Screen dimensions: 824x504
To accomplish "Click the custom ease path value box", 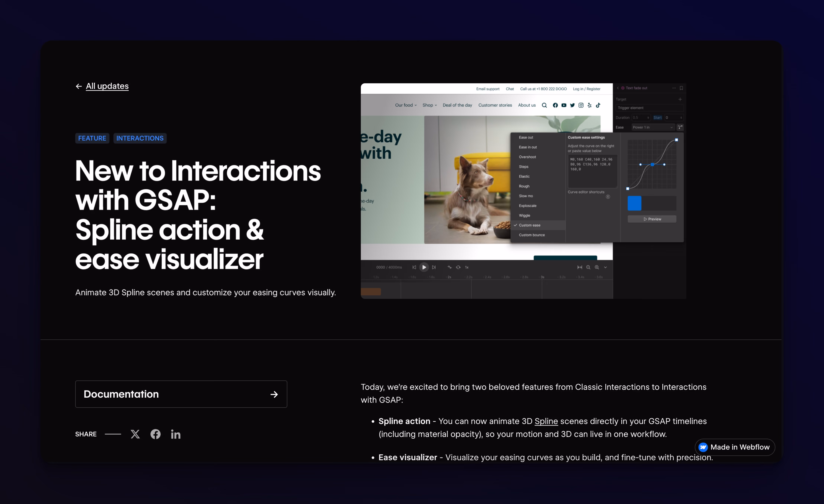I will (x=592, y=171).
